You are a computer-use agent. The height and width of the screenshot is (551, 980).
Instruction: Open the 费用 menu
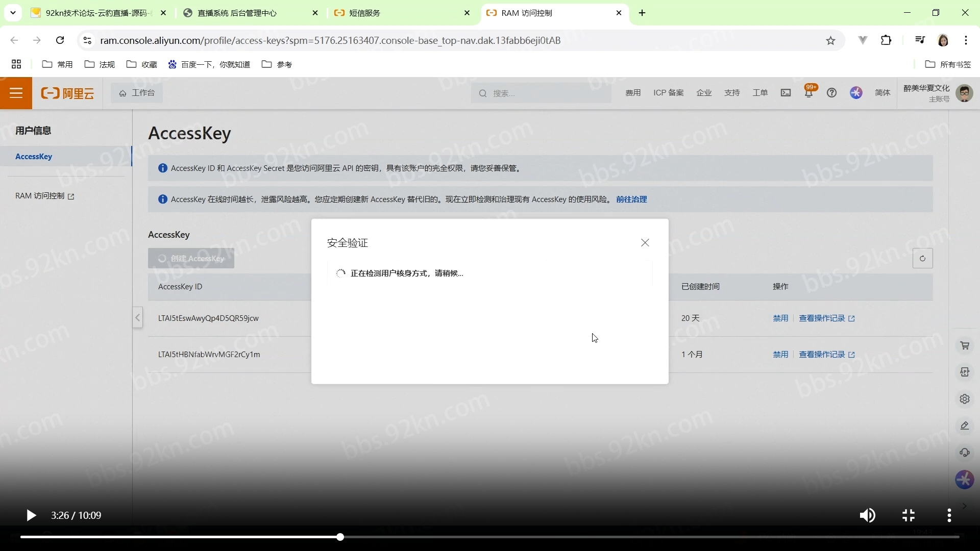633,93
